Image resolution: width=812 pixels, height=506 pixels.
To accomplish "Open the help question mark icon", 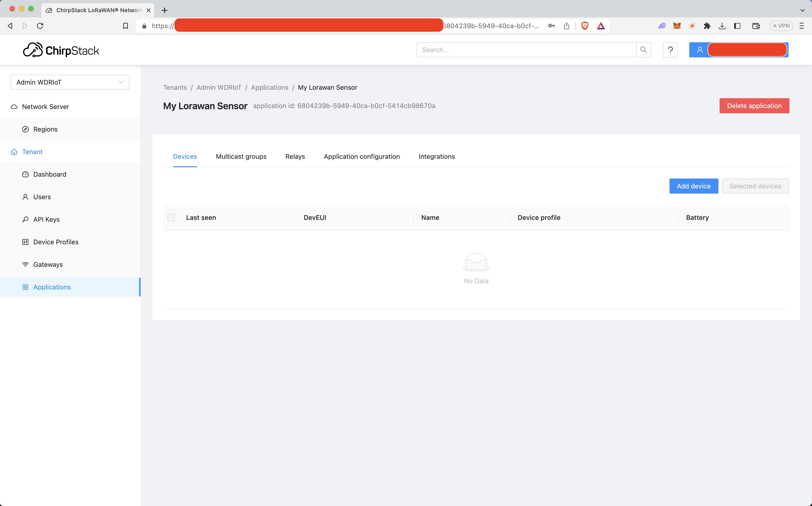I will (x=670, y=50).
